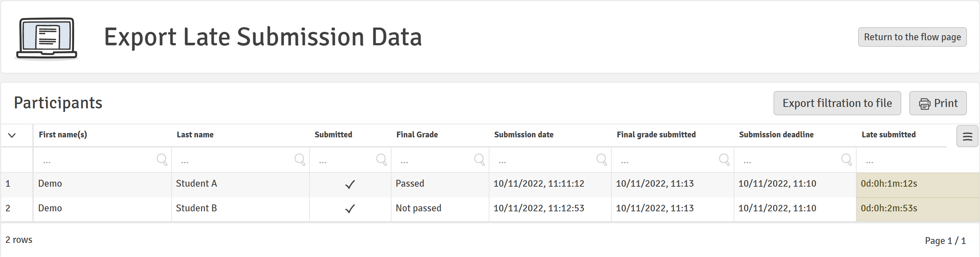Click the magnifier in Submitted filter
Image resolution: width=980 pixels, height=257 pixels.
coord(381,160)
